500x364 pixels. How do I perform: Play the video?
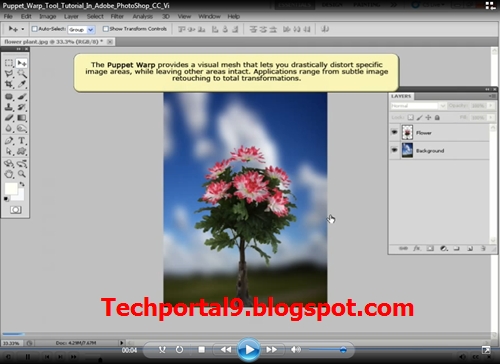coord(249,350)
